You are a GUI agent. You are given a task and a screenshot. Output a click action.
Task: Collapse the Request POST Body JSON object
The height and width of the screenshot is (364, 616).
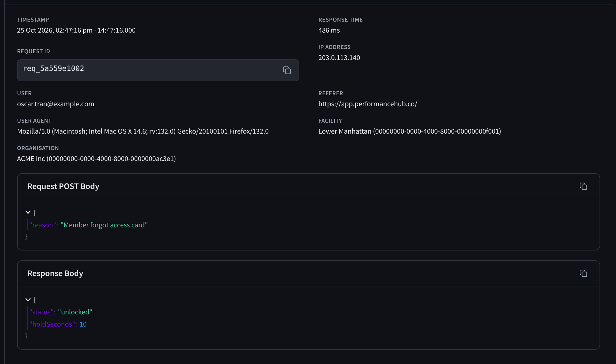point(28,212)
